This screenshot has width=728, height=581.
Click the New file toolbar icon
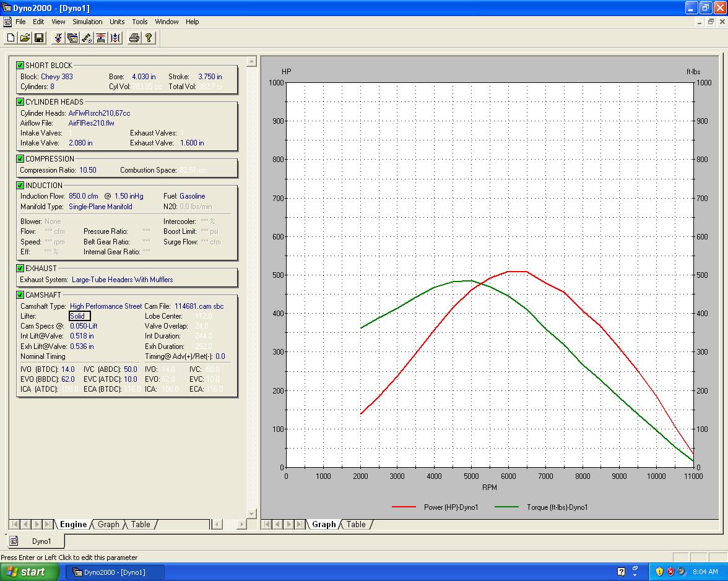pyautogui.click(x=11, y=38)
